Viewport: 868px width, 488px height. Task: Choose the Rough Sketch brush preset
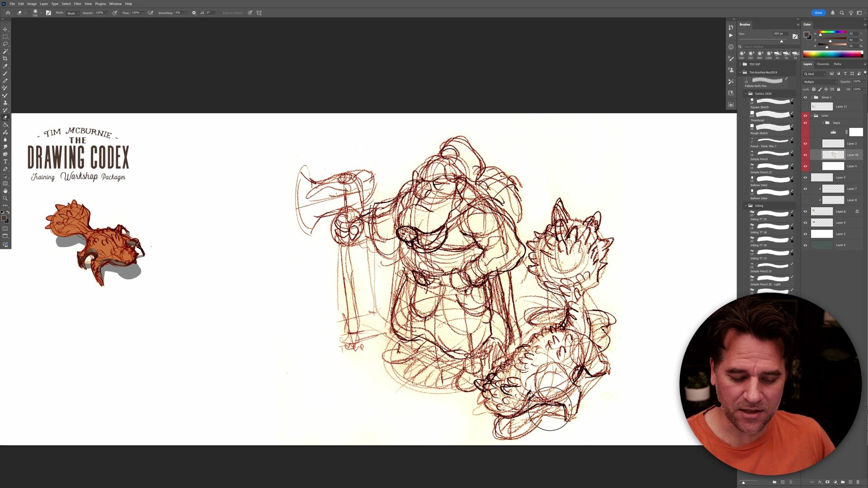(771, 128)
